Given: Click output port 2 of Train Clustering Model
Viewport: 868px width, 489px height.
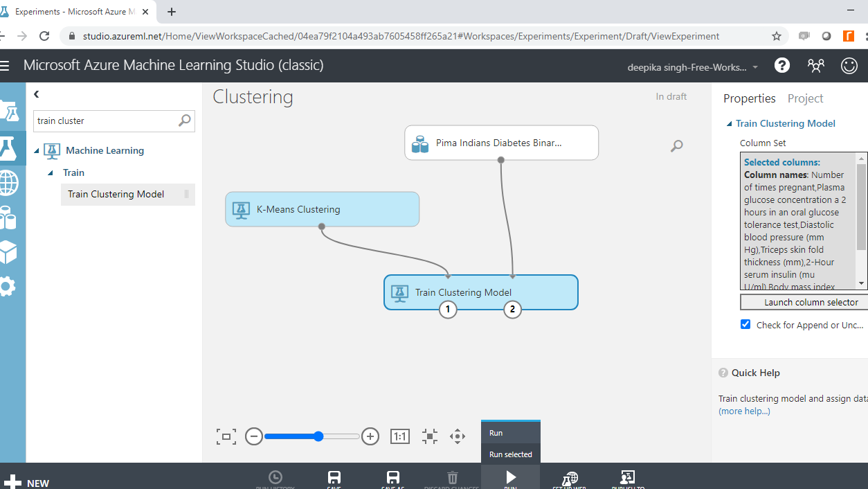Looking at the screenshot, I should (x=512, y=310).
